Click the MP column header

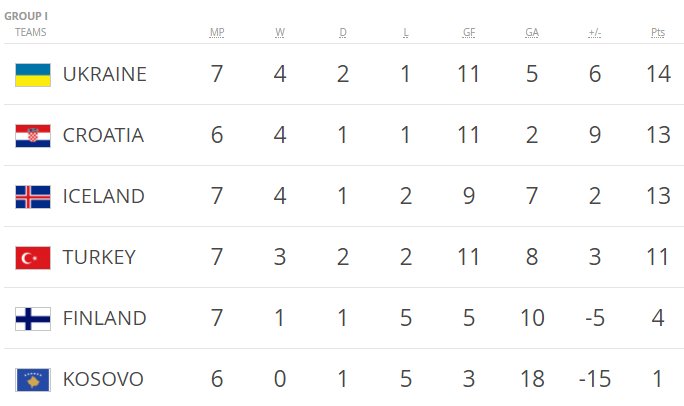pyautogui.click(x=217, y=32)
